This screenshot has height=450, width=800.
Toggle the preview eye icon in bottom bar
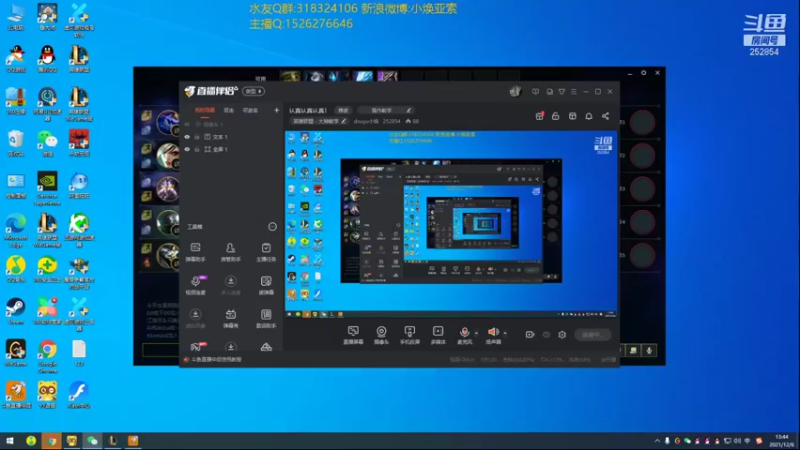tap(546, 335)
